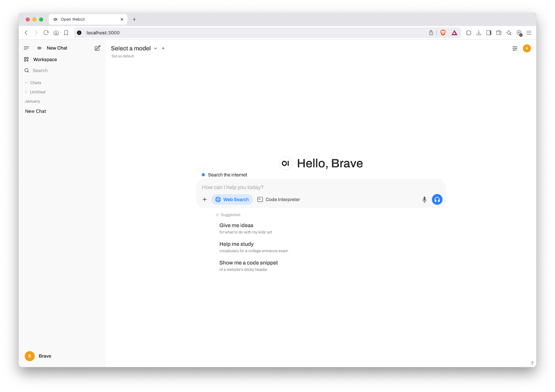Close the Open WebUI tab
Screen dimensions: 555x392
[x=122, y=19]
